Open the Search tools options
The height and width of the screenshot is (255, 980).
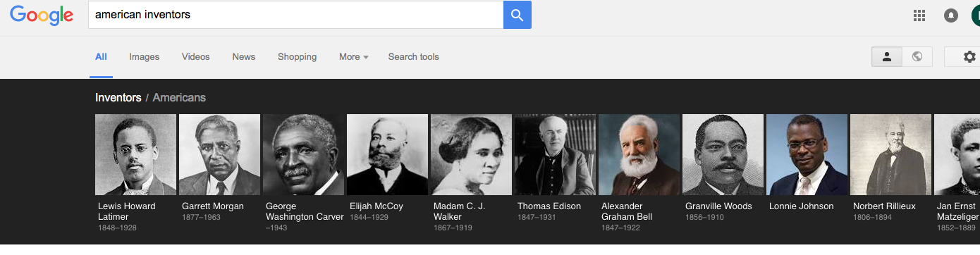pos(413,57)
